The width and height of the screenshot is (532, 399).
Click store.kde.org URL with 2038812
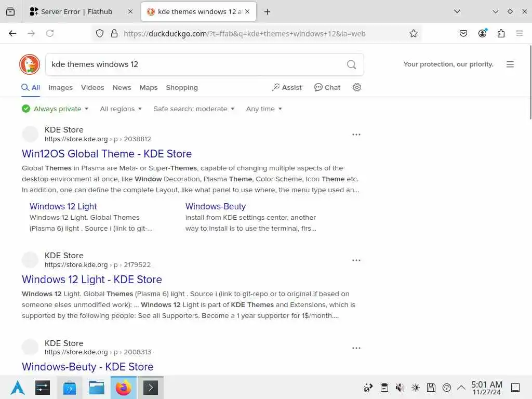pyautogui.click(x=98, y=139)
